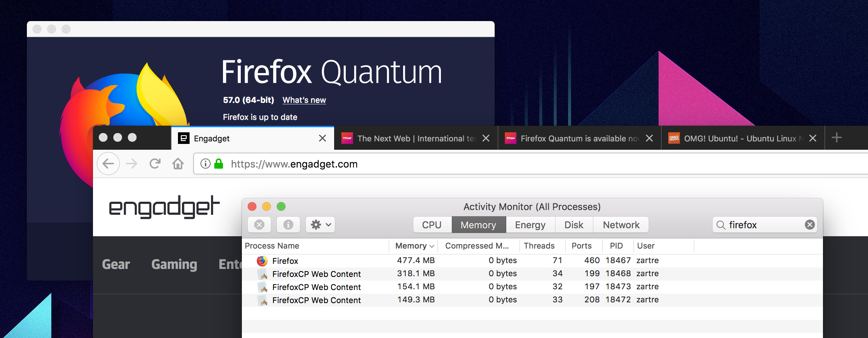Viewport: 868px width, 338px height.
Task: Switch to the CPU tab
Action: click(x=432, y=225)
